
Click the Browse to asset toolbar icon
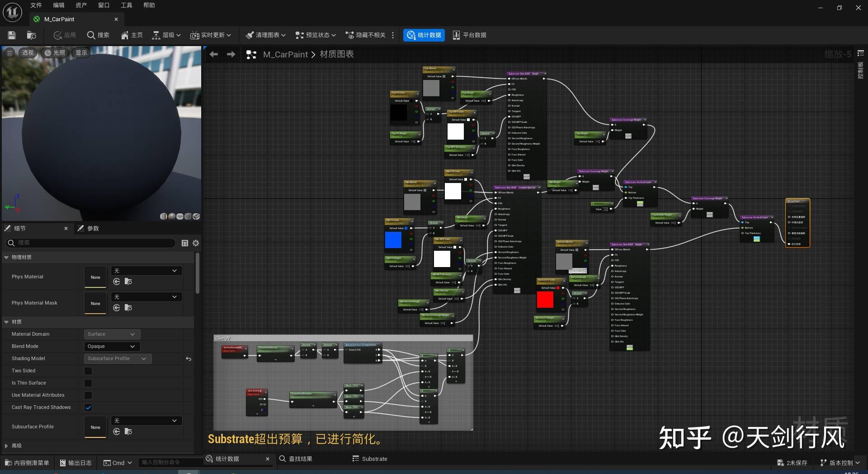click(31, 35)
